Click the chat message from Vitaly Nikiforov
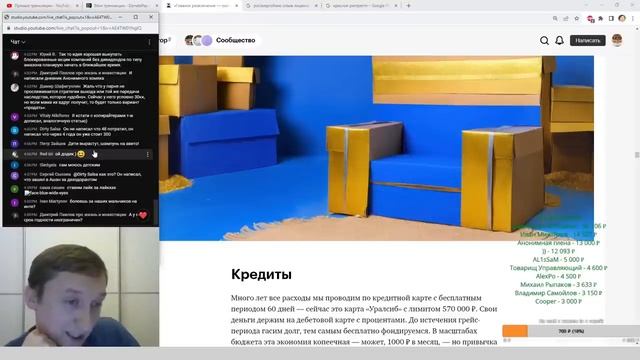The image size is (640, 360). coord(78,118)
